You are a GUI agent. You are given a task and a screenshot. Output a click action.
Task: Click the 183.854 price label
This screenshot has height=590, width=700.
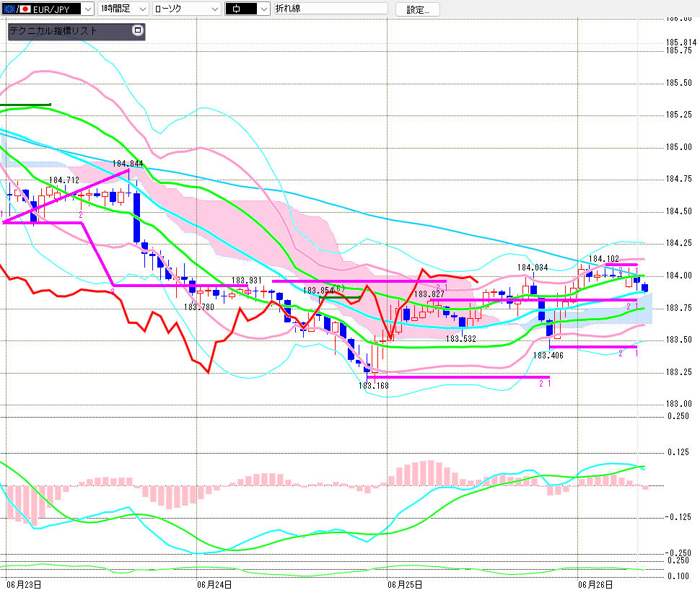pos(318,291)
